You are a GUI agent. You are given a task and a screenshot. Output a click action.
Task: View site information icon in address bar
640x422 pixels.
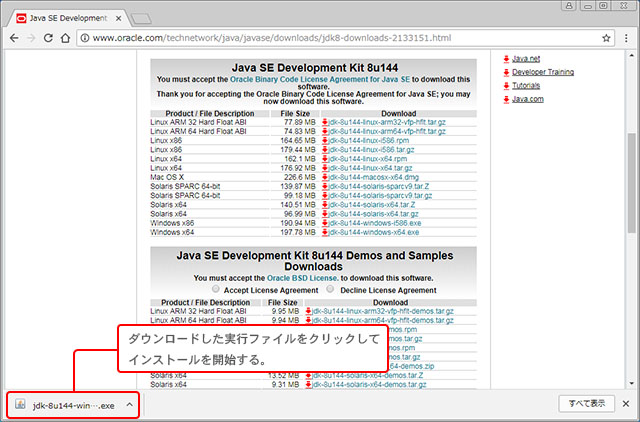point(84,38)
